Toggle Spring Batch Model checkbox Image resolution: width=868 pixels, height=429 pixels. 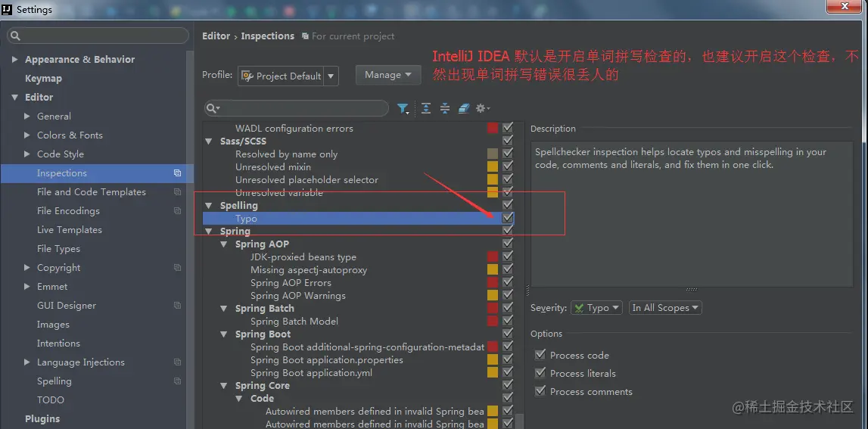508,321
